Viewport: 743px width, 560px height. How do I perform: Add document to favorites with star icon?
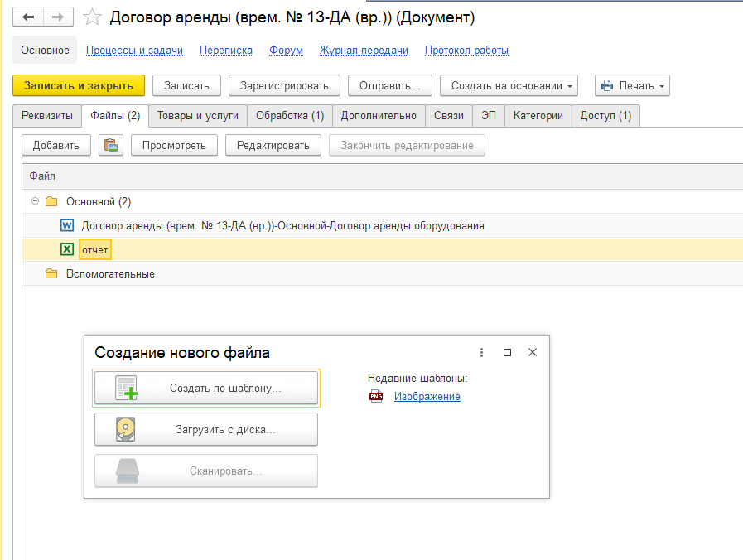pos(94,17)
